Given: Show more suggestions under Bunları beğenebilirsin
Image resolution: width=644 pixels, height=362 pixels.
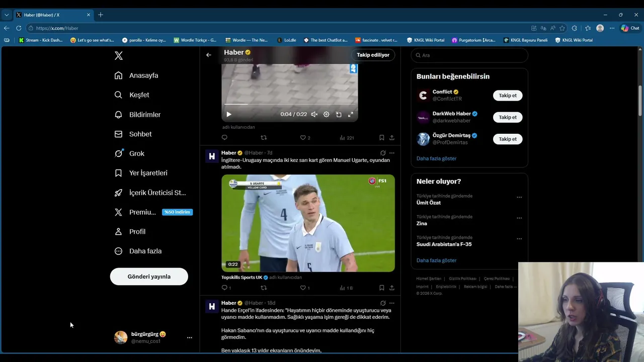Looking at the screenshot, I should pyautogui.click(x=436, y=158).
